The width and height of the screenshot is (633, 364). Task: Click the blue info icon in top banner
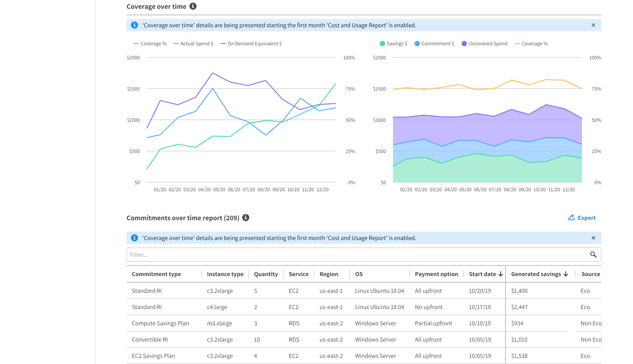[x=135, y=25]
